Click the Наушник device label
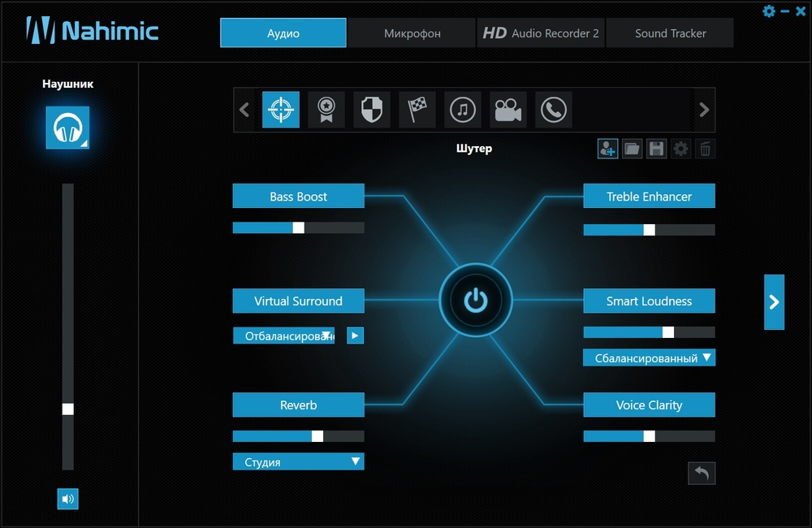Viewport: 812px width, 528px height. [68, 84]
